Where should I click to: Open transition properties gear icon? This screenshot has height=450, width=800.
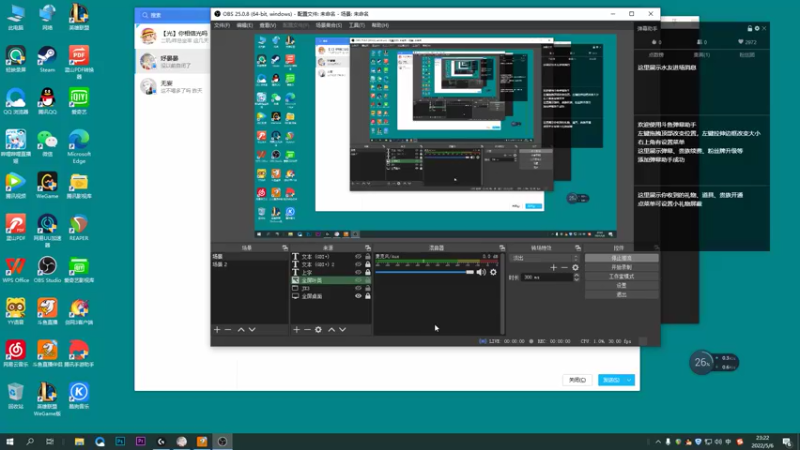coord(576,267)
